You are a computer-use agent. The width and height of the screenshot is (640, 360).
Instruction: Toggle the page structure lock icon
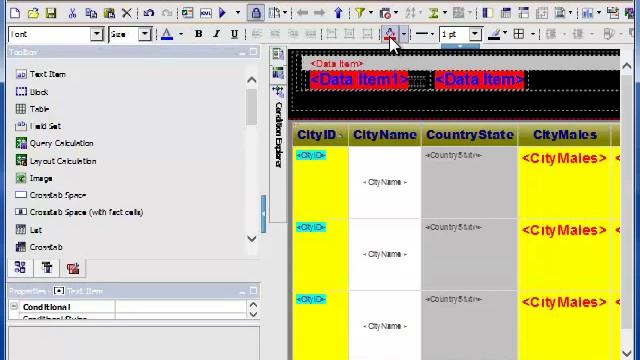pyautogui.click(x=256, y=13)
